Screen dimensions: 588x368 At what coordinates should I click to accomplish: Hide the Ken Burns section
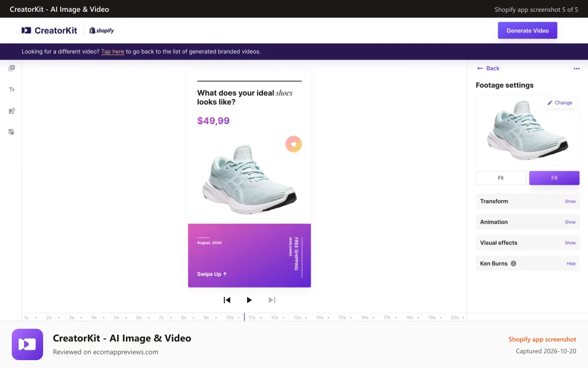click(x=571, y=263)
